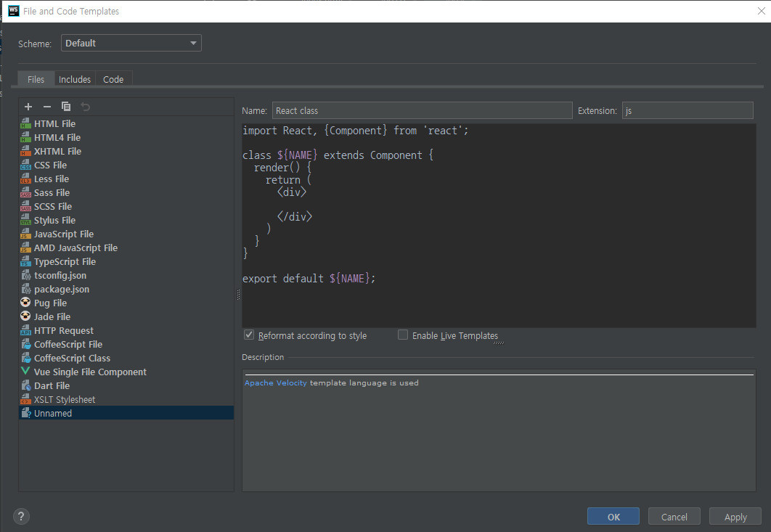Uncheck Reformat according to style

[249, 335]
